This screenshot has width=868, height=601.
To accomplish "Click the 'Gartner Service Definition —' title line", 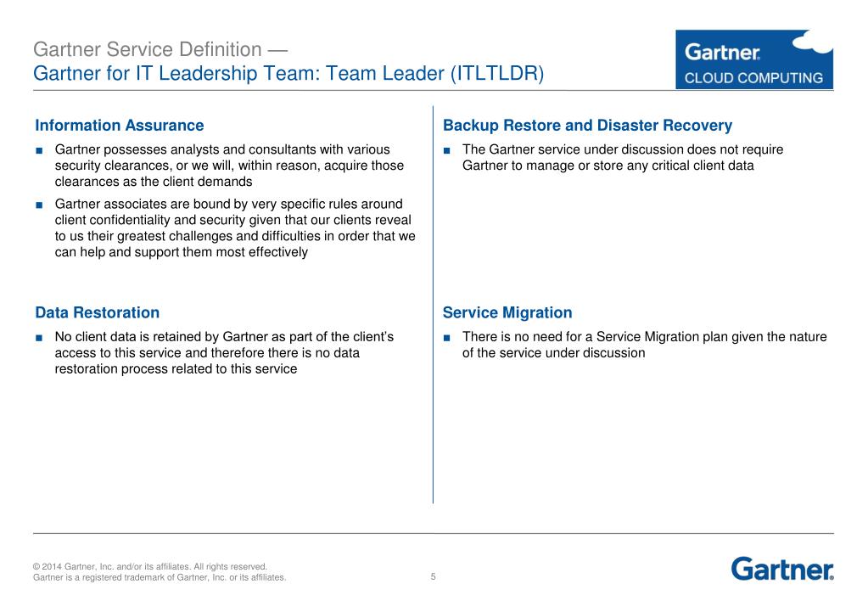I will [160, 49].
